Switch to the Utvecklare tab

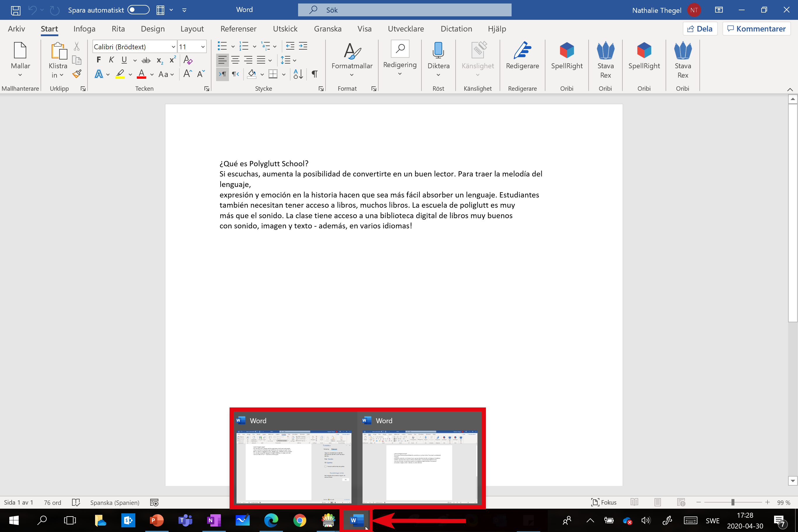click(406, 29)
